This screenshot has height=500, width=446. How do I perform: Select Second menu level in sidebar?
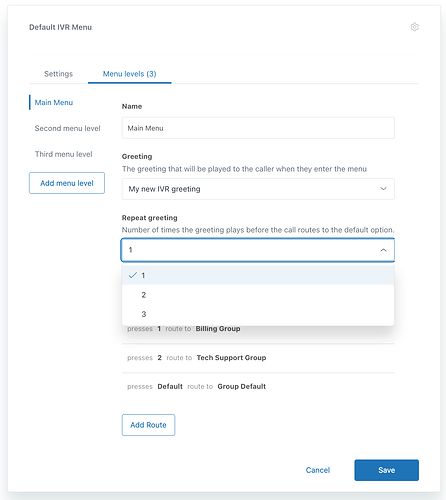click(67, 128)
